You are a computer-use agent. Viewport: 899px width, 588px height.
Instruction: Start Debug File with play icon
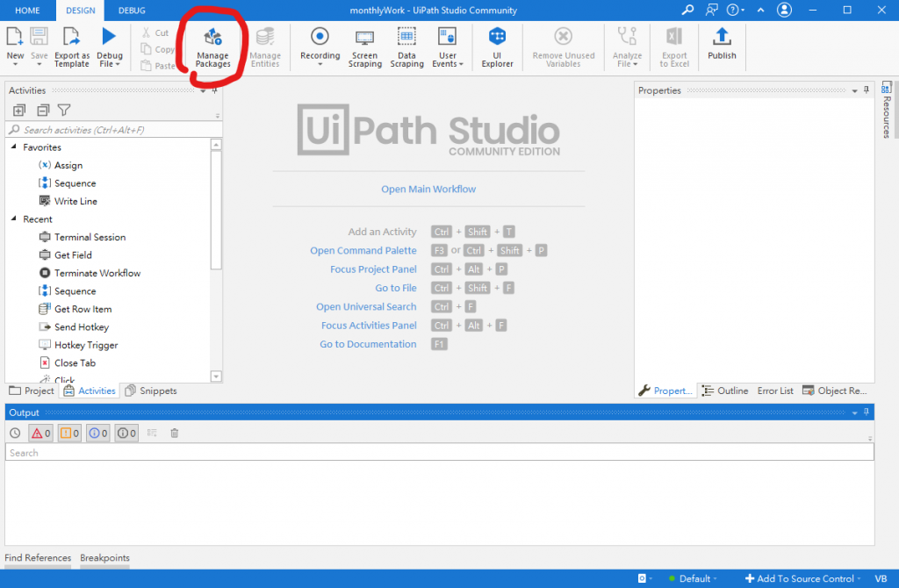[x=108, y=37]
